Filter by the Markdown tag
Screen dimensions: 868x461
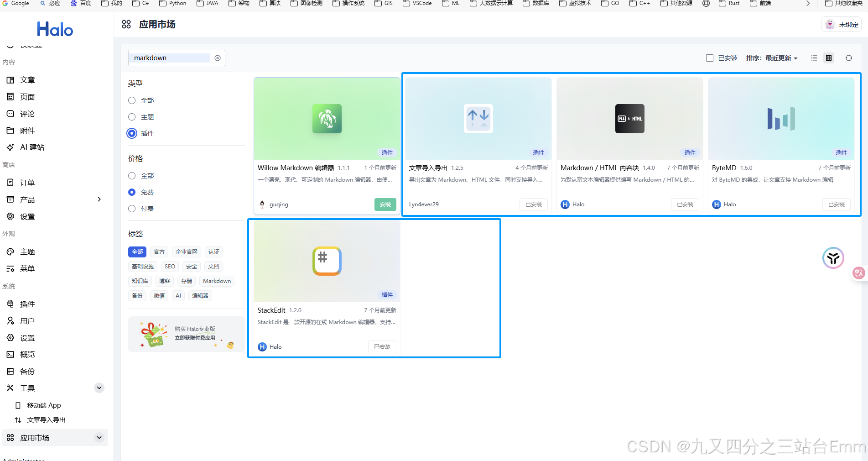tap(217, 281)
